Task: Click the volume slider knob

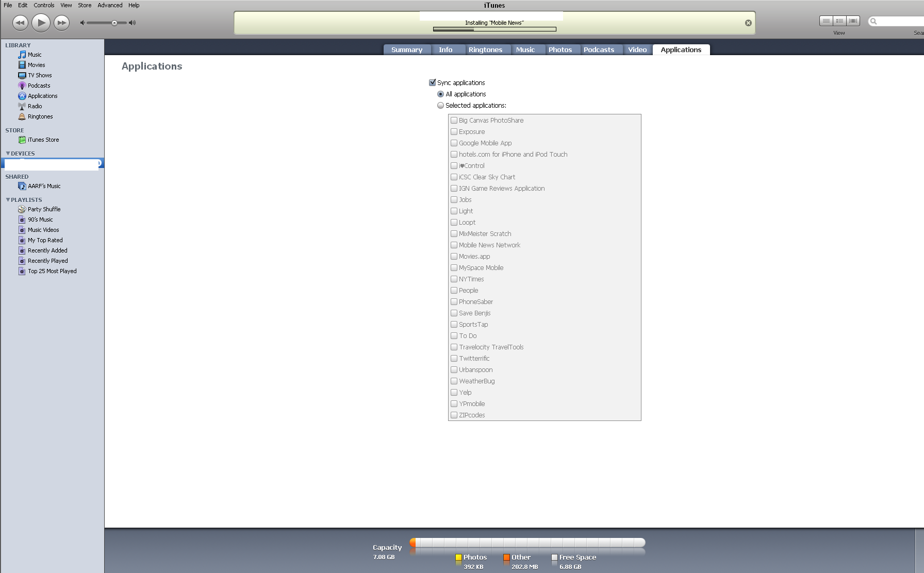Action: pyautogui.click(x=114, y=23)
